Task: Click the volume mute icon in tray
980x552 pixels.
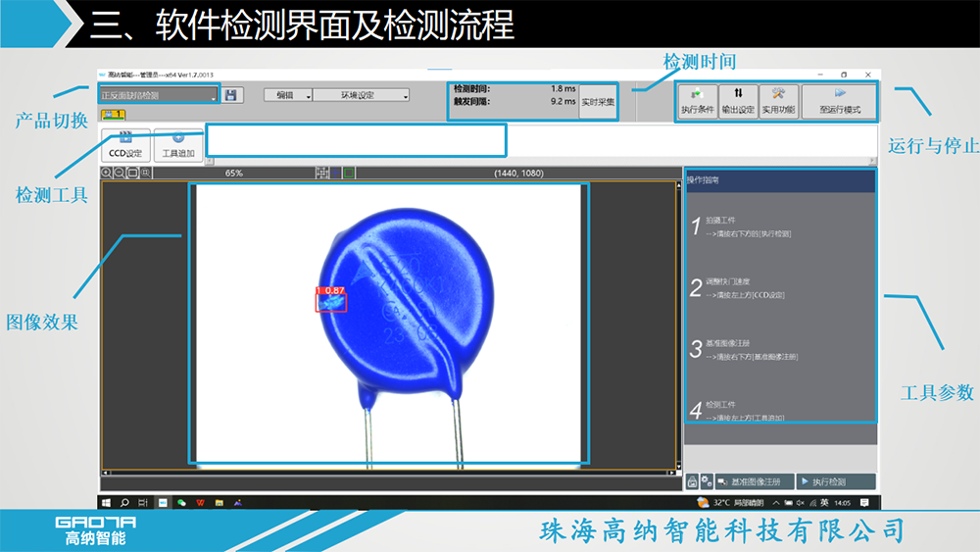Action: (x=800, y=503)
